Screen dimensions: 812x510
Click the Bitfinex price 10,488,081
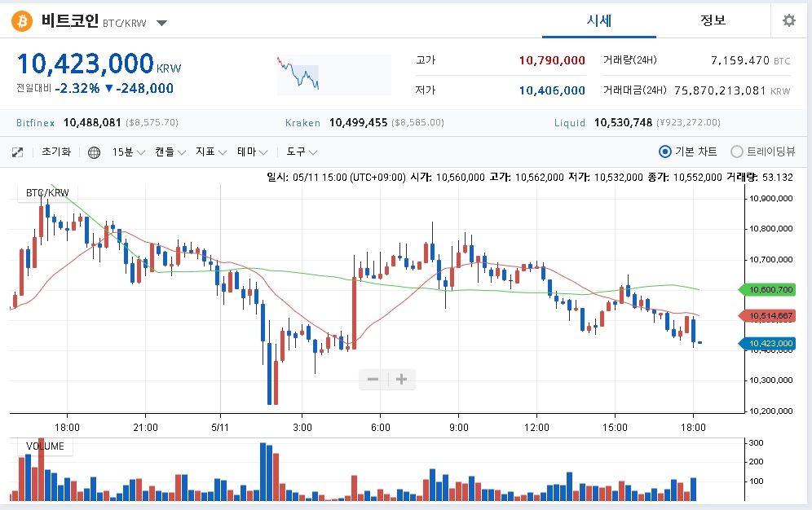[92, 122]
